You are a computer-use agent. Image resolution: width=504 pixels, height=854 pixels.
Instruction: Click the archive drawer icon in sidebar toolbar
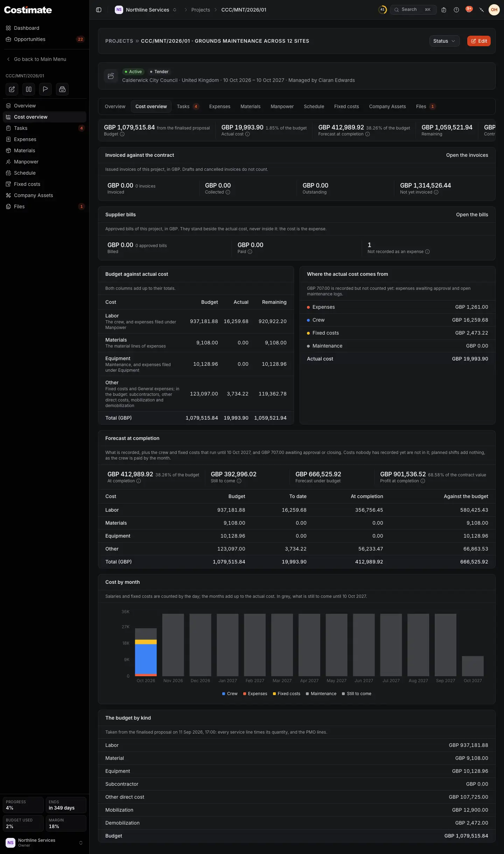(x=62, y=89)
